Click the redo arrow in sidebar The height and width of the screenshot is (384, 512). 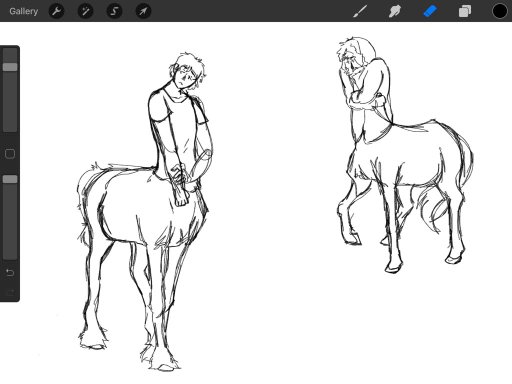click(10, 292)
